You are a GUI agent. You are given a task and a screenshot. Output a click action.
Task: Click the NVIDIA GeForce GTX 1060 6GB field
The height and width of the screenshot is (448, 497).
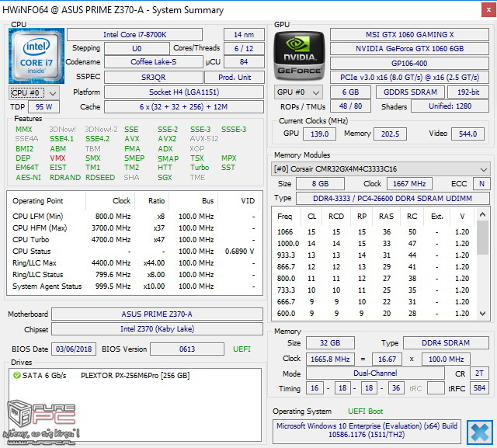tap(409, 48)
